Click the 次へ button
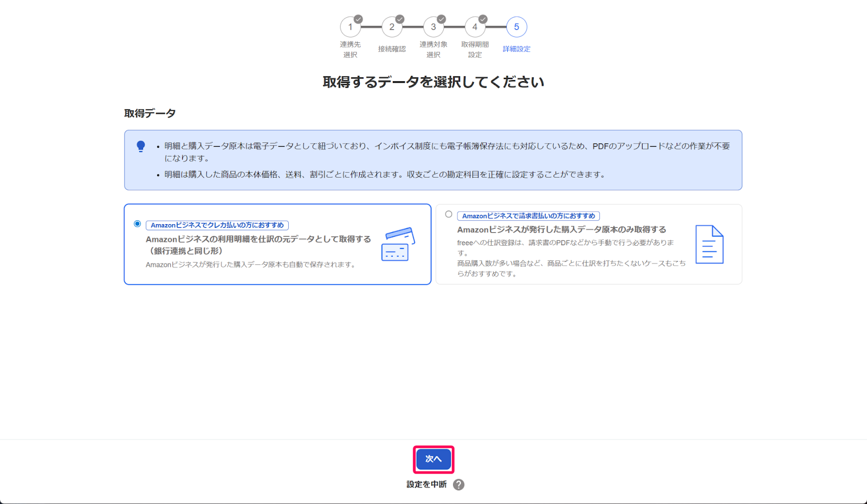The image size is (867, 504). tap(433, 459)
